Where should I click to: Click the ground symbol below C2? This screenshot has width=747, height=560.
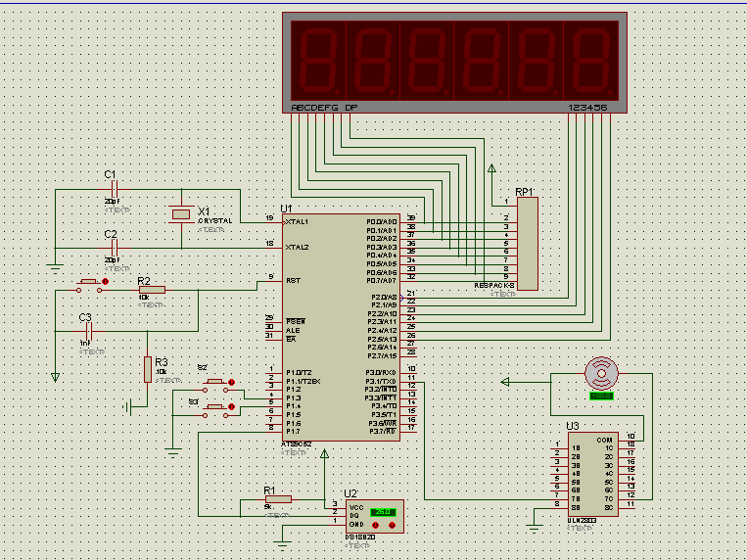pos(55,269)
